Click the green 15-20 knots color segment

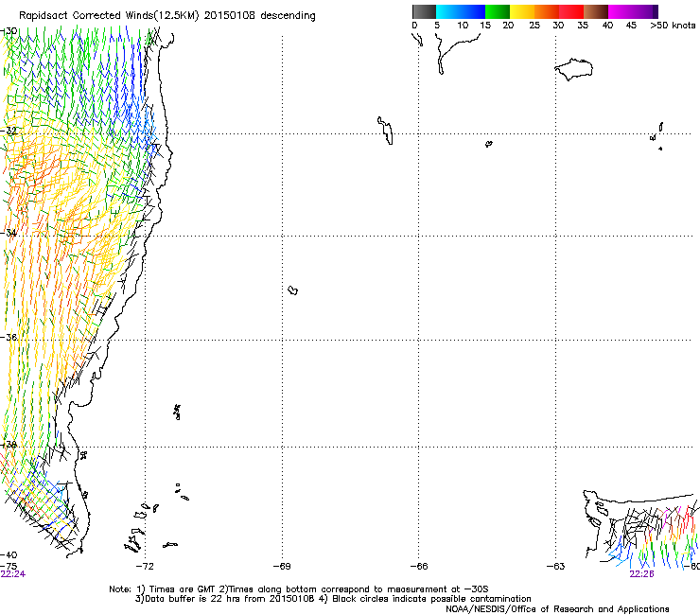pos(498,11)
